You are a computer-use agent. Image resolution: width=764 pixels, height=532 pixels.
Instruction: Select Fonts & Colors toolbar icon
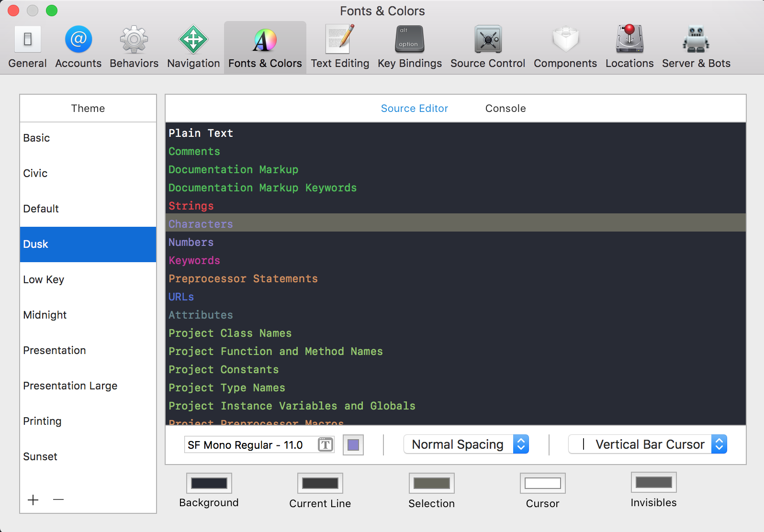point(265,47)
